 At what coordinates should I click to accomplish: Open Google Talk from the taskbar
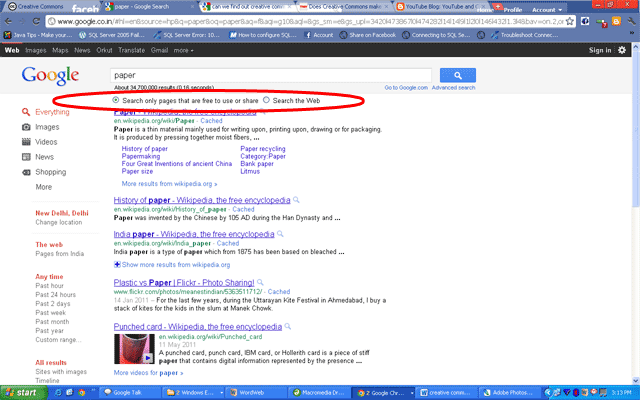[131, 393]
